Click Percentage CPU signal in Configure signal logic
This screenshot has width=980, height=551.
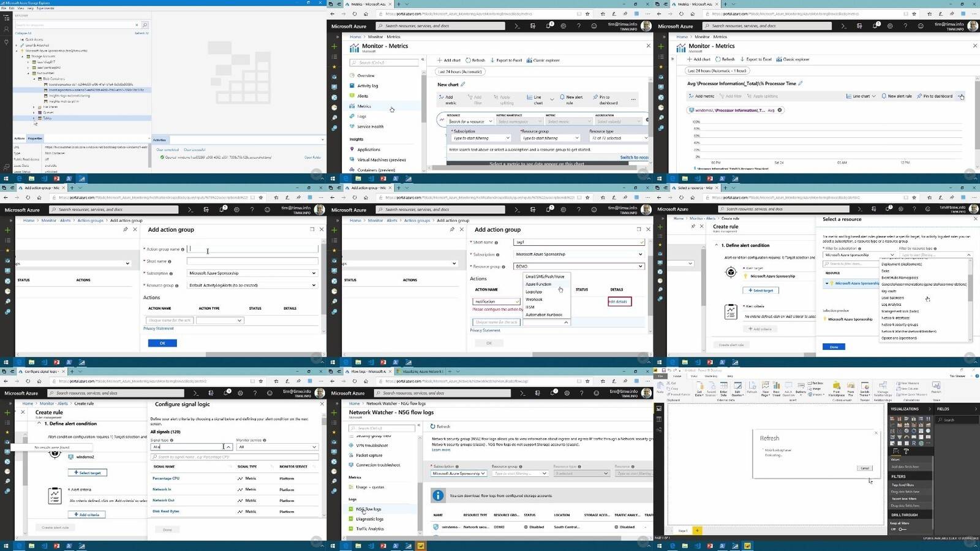(166, 478)
